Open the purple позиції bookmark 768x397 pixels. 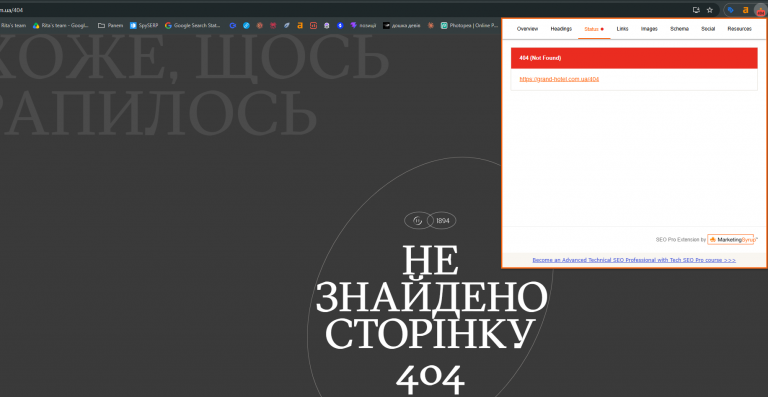tap(363, 25)
